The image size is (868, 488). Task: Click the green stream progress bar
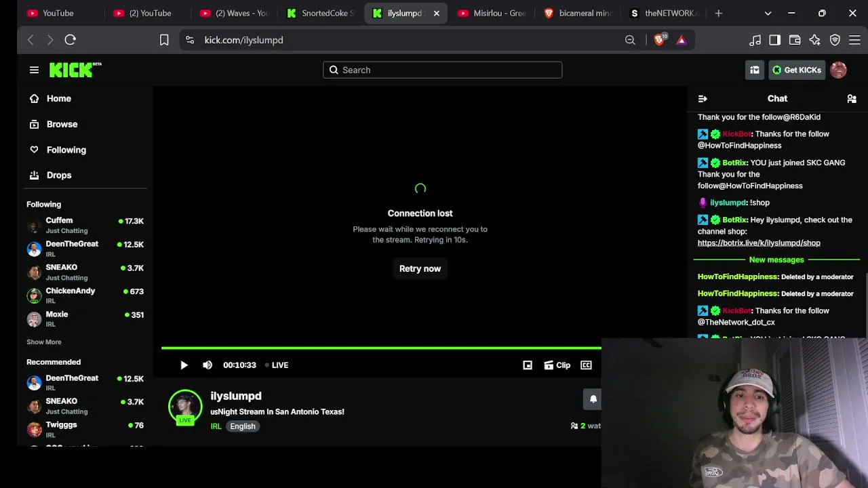tap(381, 348)
